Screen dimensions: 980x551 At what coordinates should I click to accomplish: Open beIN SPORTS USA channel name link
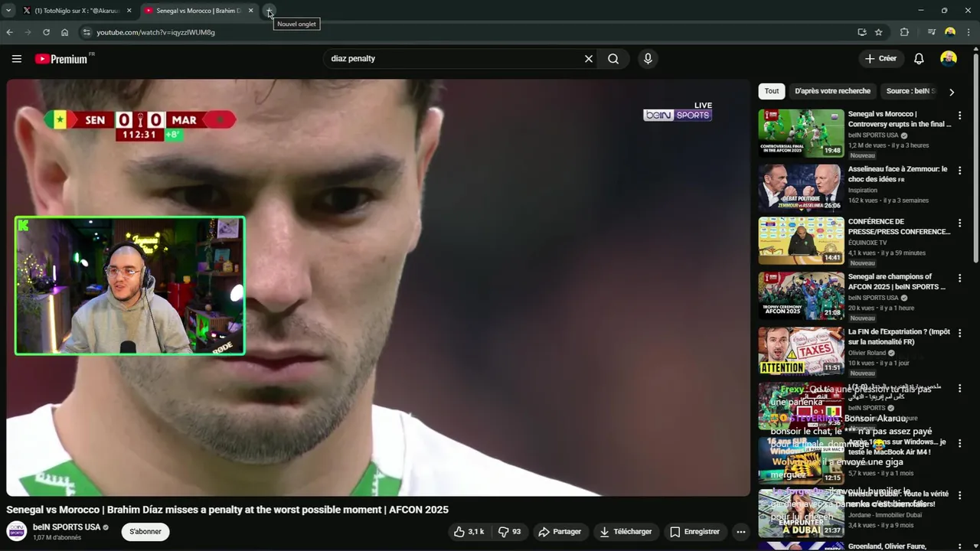67,527
